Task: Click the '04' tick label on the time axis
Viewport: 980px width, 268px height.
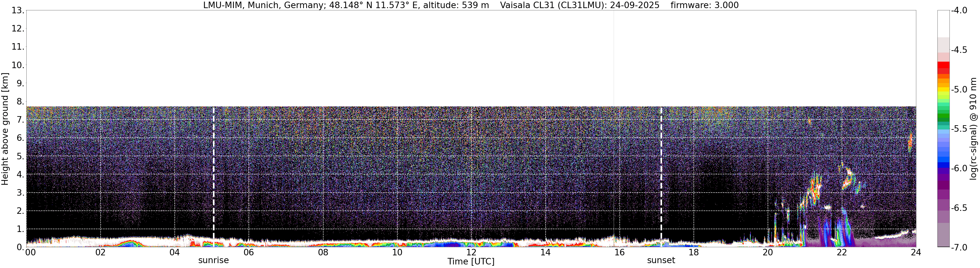Action: pos(175,252)
